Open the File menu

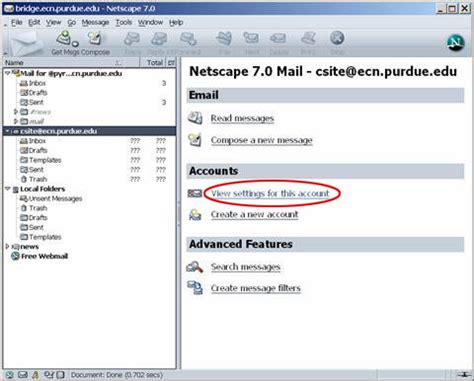(17, 23)
